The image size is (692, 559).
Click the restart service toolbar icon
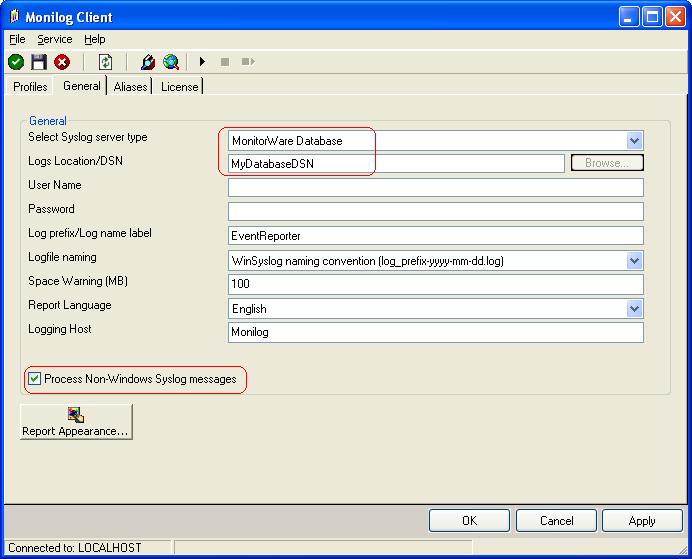click(248, 61)
